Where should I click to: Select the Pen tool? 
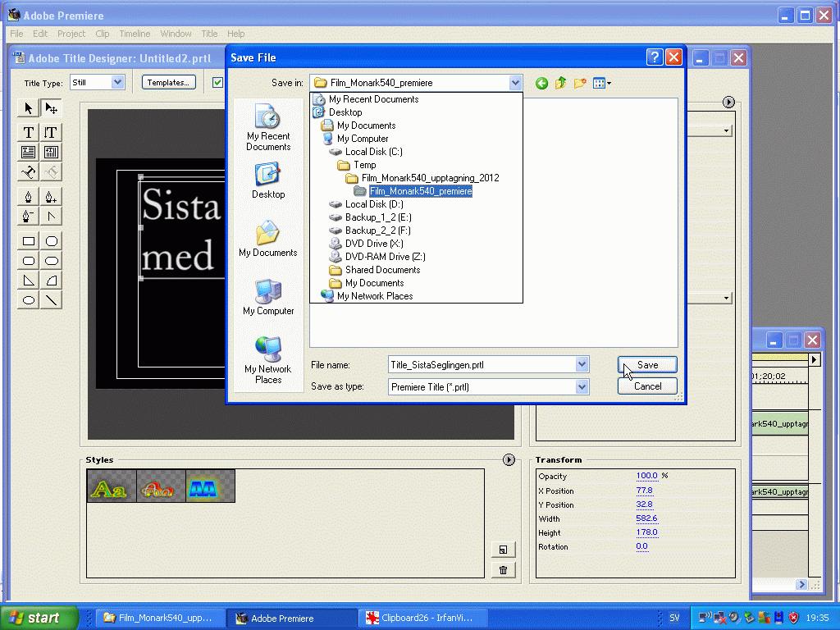tap(29, 197)
